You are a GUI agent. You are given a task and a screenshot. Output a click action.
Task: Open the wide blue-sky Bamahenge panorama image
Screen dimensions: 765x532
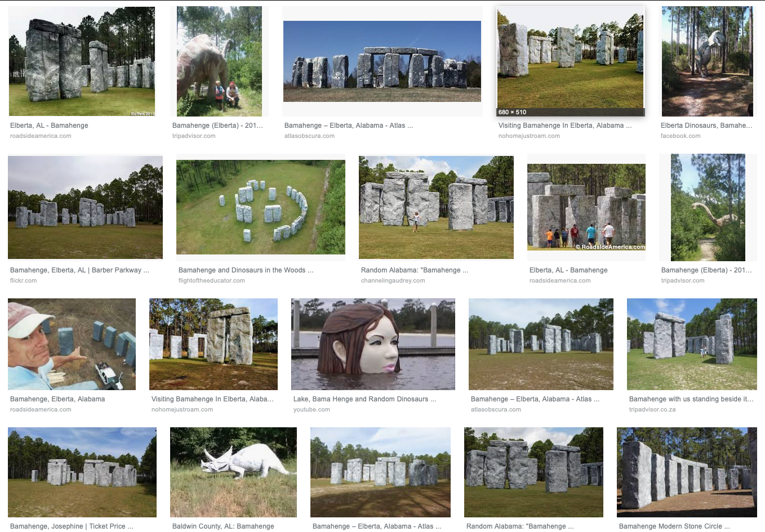click(382, 61)
